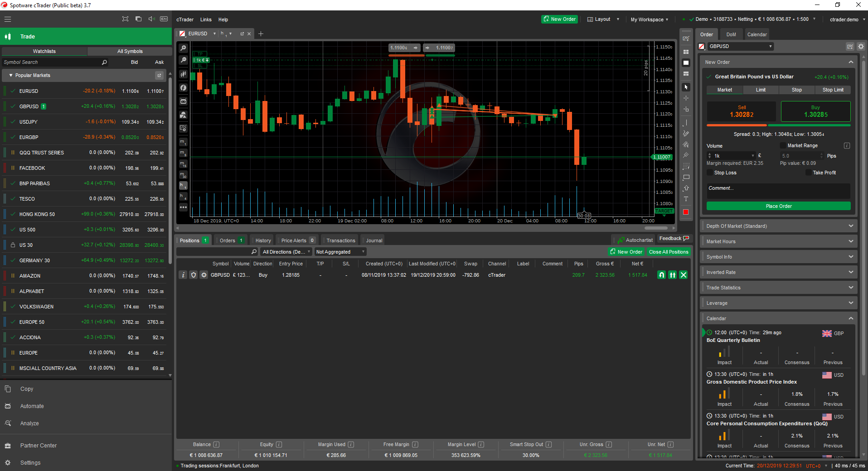Image resolution: width=868 pixels, height=471 pixels.
Task: Switch to multi-chart grid layout
Action: tap(686, 52)
